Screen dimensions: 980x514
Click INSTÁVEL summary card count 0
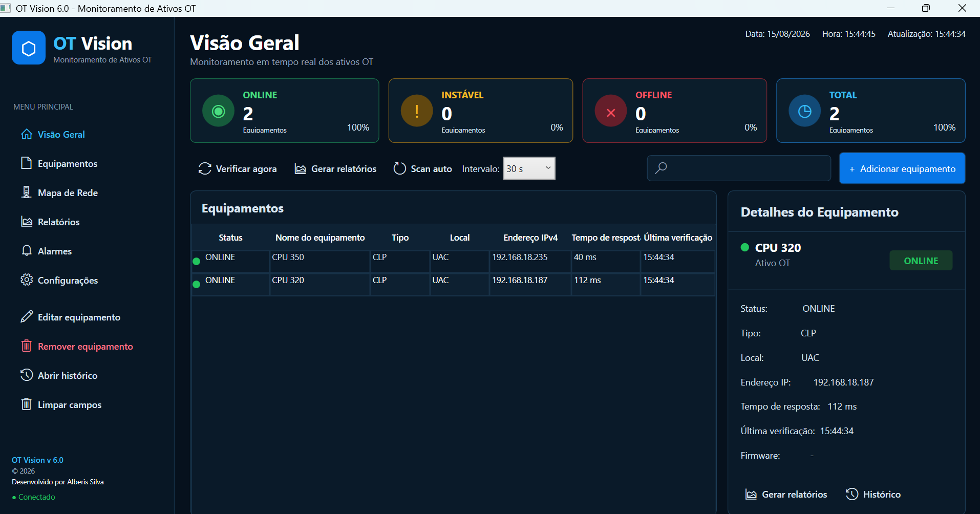446,114
